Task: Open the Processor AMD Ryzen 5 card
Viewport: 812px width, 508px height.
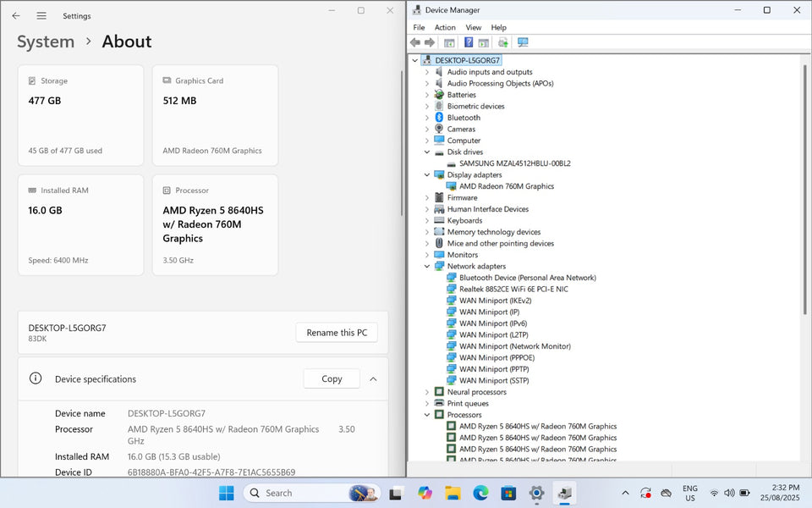Action: pos(216,225)
